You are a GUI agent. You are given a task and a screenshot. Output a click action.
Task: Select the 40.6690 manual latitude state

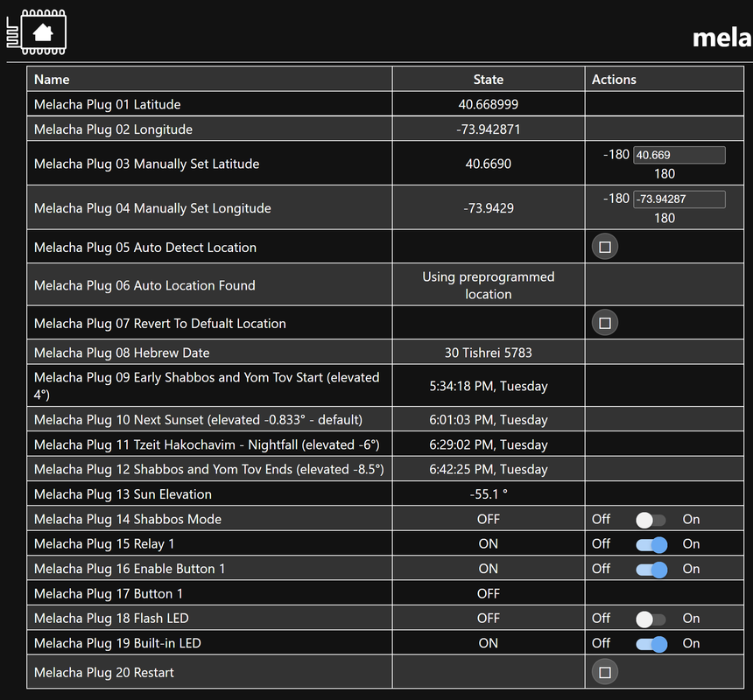489,164
